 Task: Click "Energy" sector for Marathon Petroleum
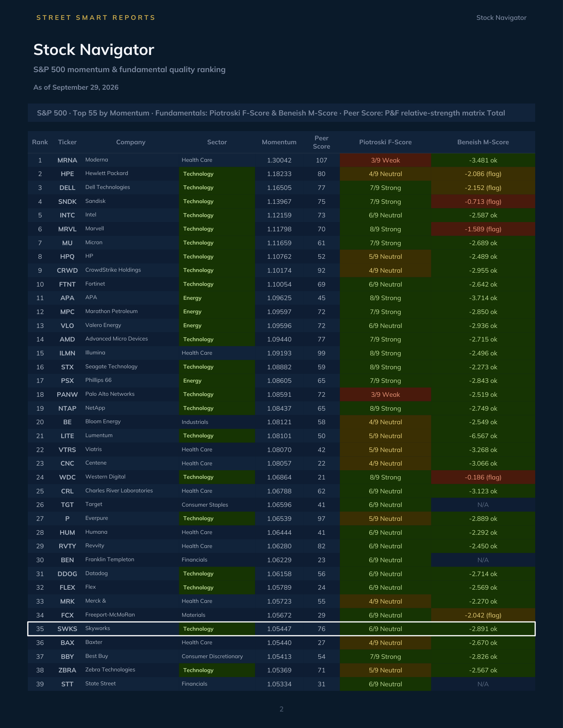217,312
